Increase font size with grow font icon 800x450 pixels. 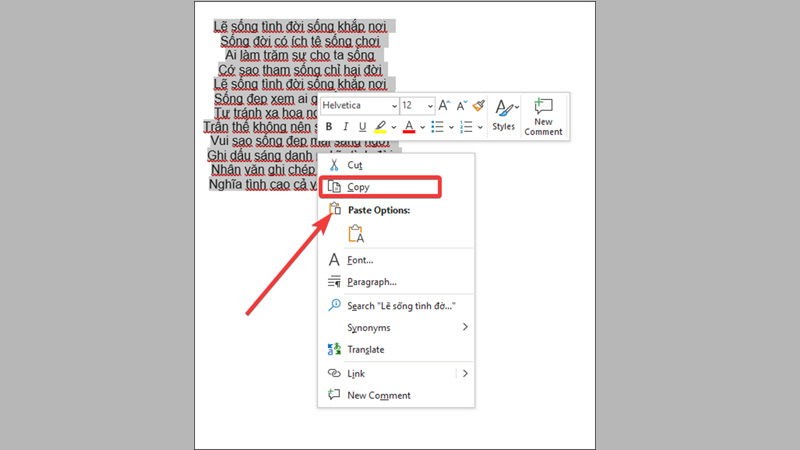tap(444, 105)
